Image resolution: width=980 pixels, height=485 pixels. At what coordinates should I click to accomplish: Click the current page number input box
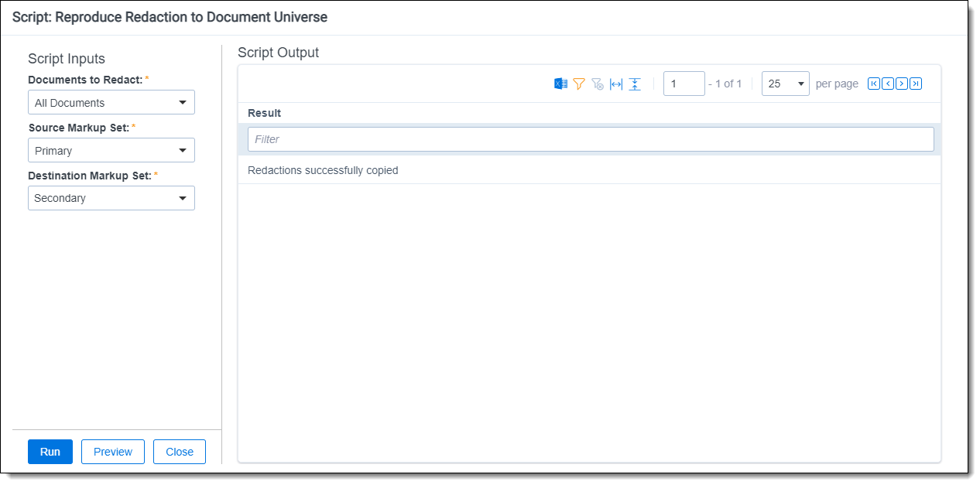[684, 84]
